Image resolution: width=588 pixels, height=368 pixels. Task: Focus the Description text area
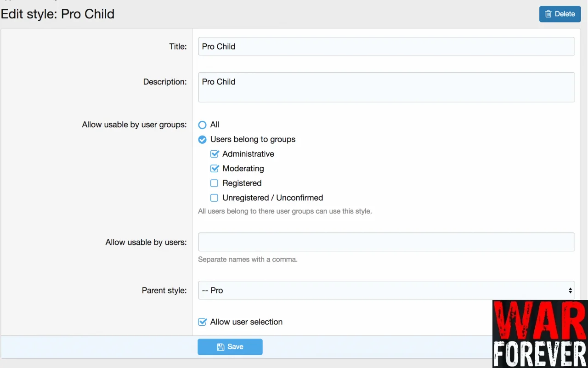(386, 87)
